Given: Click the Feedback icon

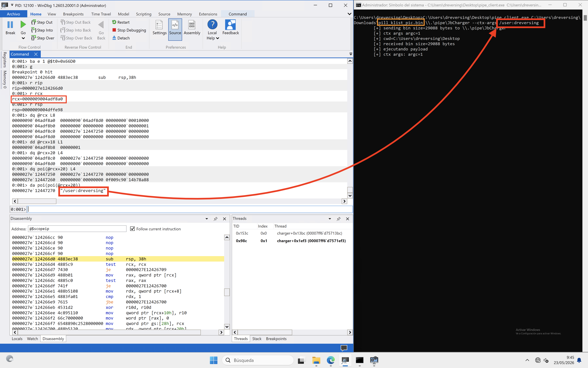Looking at the screenshot, I should (x=231, y=25).
